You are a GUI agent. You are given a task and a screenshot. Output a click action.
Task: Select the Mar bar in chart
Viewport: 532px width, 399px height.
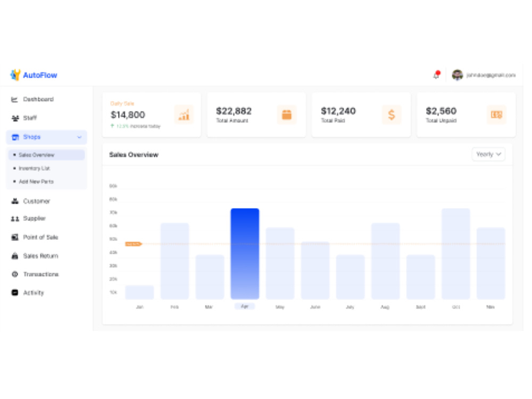pyautogui.click(x=210, y=277)
